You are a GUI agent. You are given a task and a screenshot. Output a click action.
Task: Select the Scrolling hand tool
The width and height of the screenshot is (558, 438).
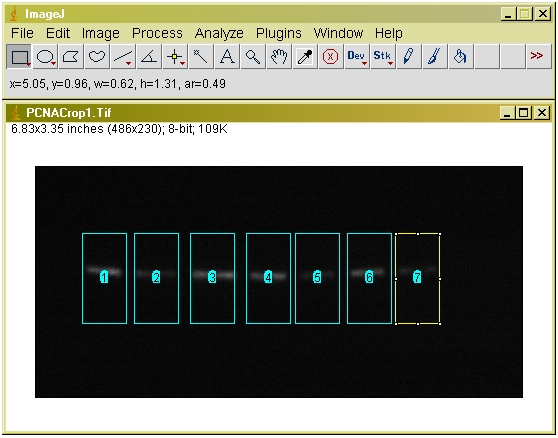279,57
